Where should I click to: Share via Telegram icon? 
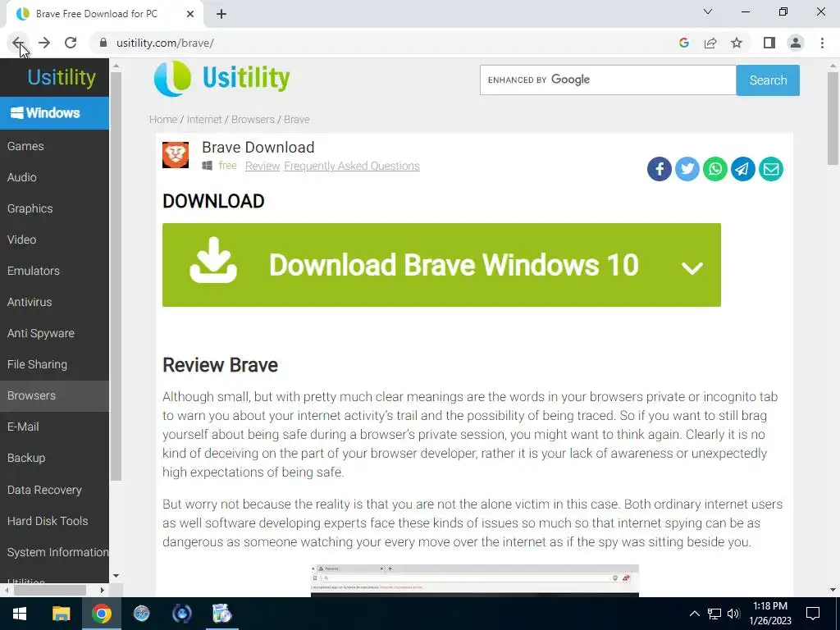(x=743, y=169)
